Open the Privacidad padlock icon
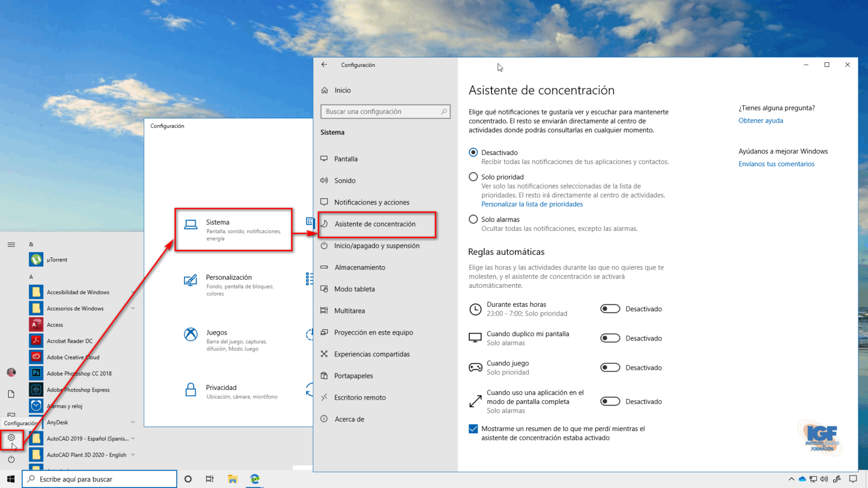 (190, 390)
